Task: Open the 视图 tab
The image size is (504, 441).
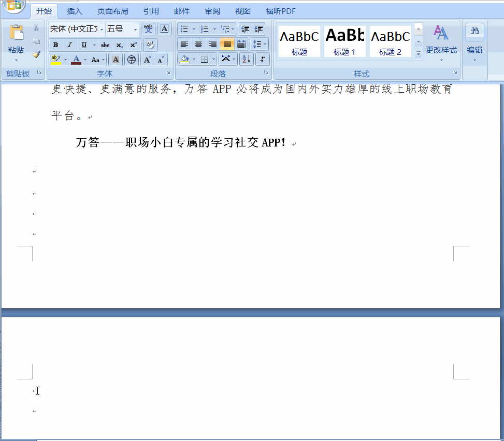Action: (x=243, y=11)
